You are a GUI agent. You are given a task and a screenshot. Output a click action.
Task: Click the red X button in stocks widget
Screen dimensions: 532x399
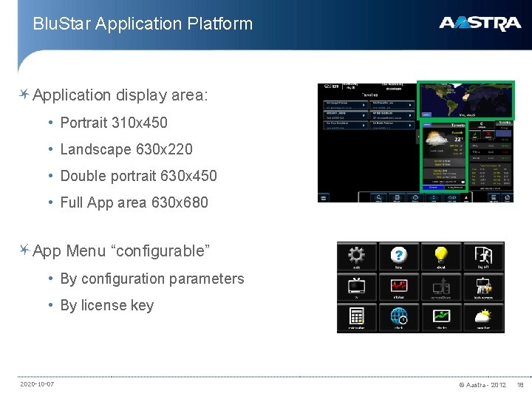click(x=488, y=134)
